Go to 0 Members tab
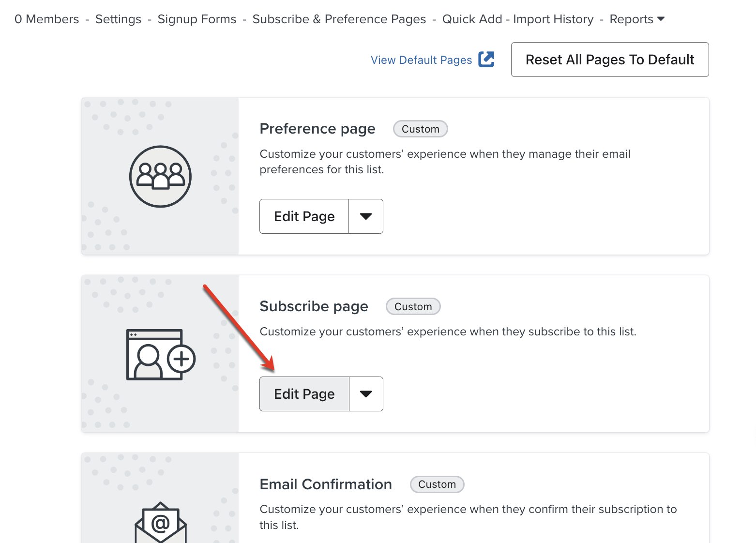The height and width of the screenshot is (543, 756). (46, 19)
